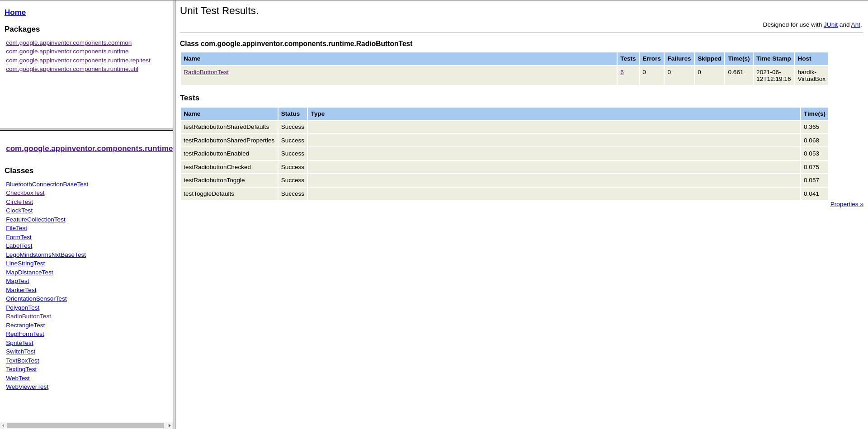Open the JUnit website link
This screenshot has width=868, height=429.
pyautogui.click(x=830, y=24)
